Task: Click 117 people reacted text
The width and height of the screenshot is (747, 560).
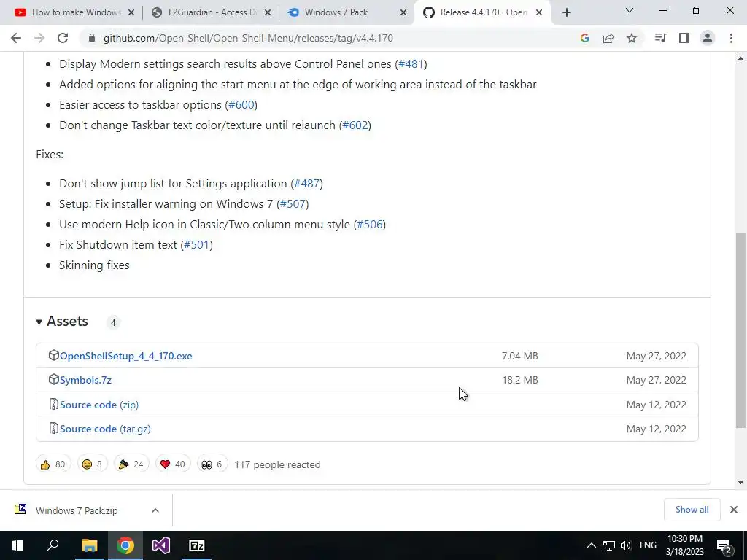Action: click(x=277, y=464)
